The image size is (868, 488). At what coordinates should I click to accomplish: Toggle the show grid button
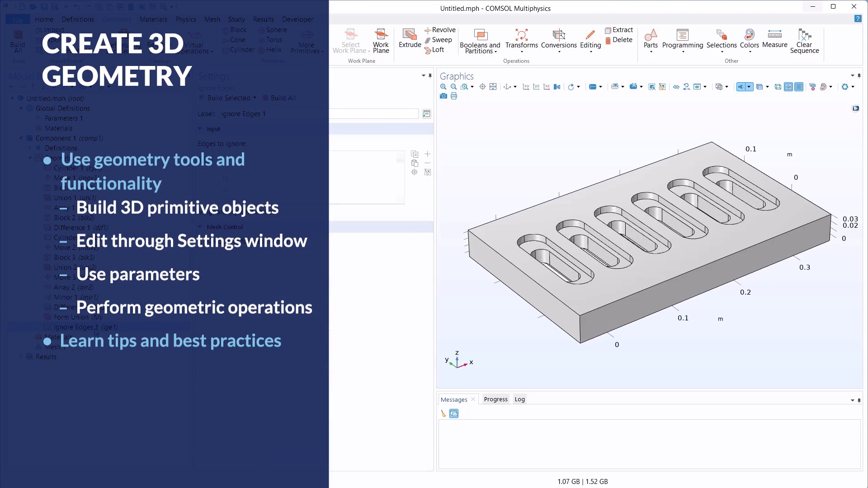tap(799, 87)
